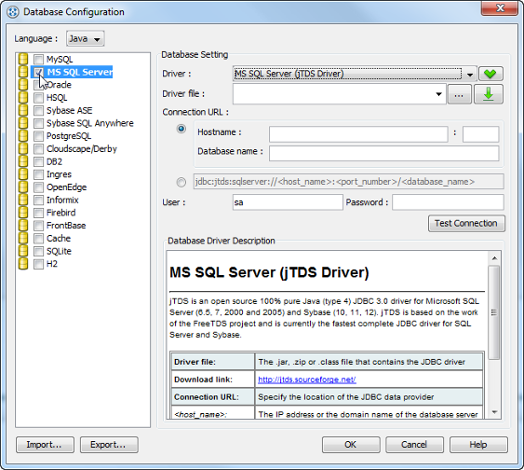Click the Import... button
This screenshot has width=524, height=470.
[45, 445]
